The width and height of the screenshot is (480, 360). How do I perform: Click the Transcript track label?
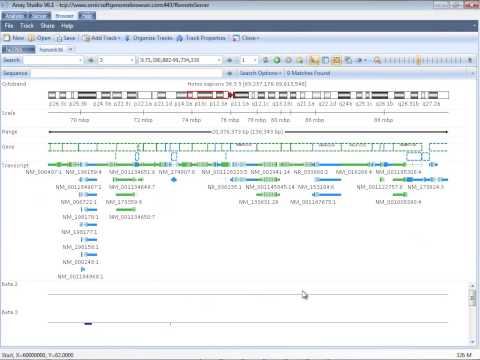(x=15, y=165)
